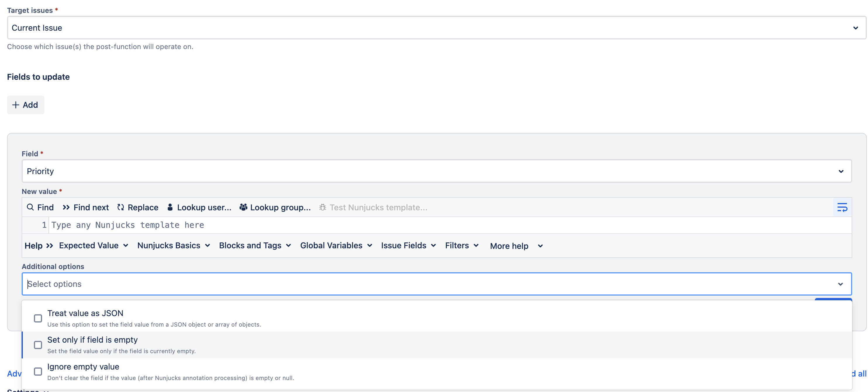This screenshot has width=868, height=392.
Task: Click the Find next double-arrow icon
Action: pos(66,207)
